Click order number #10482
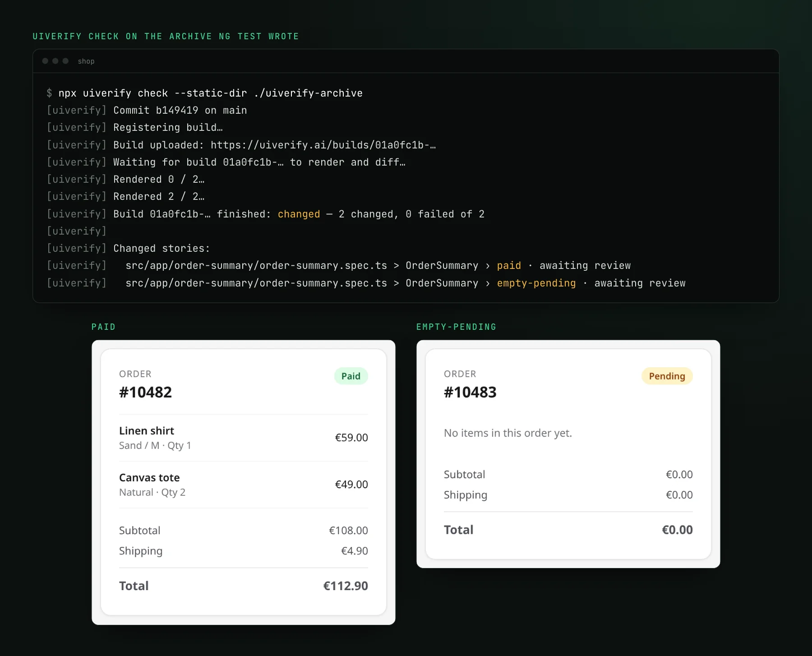The width and height of the screenshot is (812, 656). coord(145,392)
